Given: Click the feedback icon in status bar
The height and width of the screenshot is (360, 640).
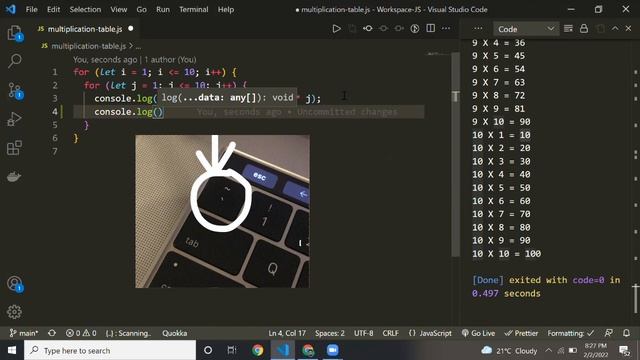Looking at the screenshot, I should tap(608, 333).
